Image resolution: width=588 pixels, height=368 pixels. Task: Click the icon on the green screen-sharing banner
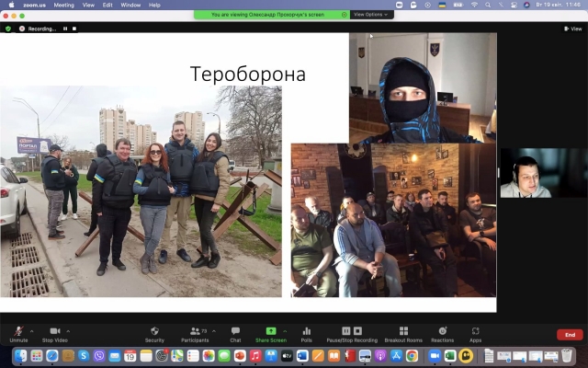click(x=344, y=15)
